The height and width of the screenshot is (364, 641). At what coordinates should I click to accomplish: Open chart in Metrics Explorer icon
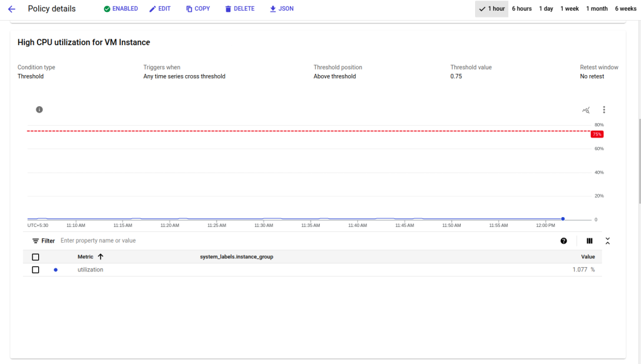pyautogui.click(x=586, y=110)
